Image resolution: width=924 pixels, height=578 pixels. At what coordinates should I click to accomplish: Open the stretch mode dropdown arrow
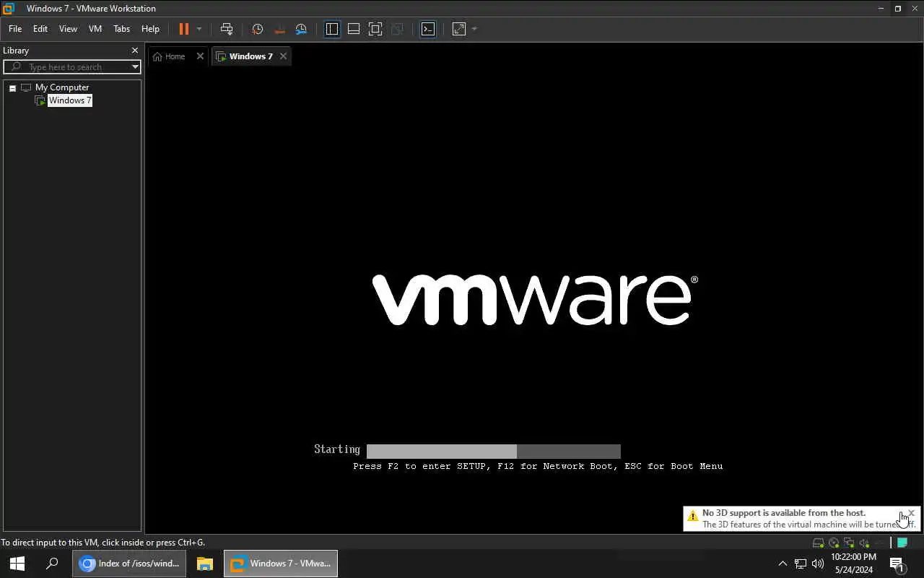pos(474,29)
